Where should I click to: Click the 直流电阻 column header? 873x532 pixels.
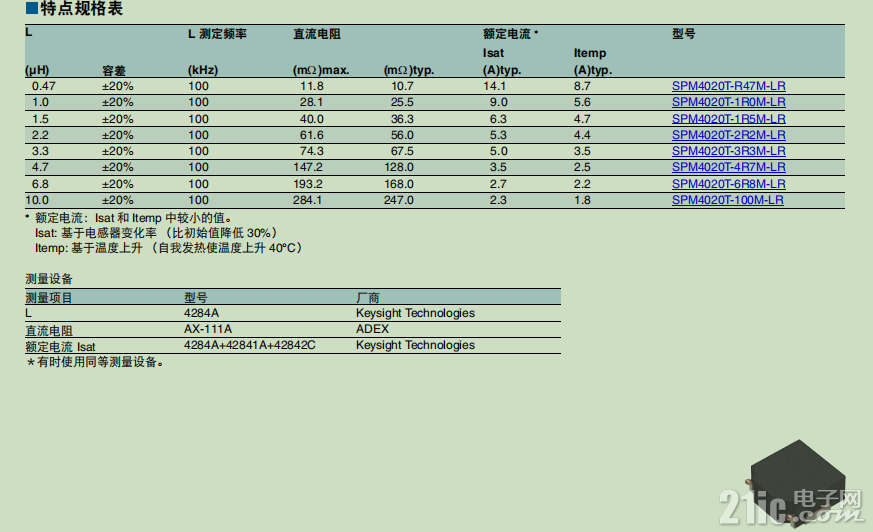point(317,34)
